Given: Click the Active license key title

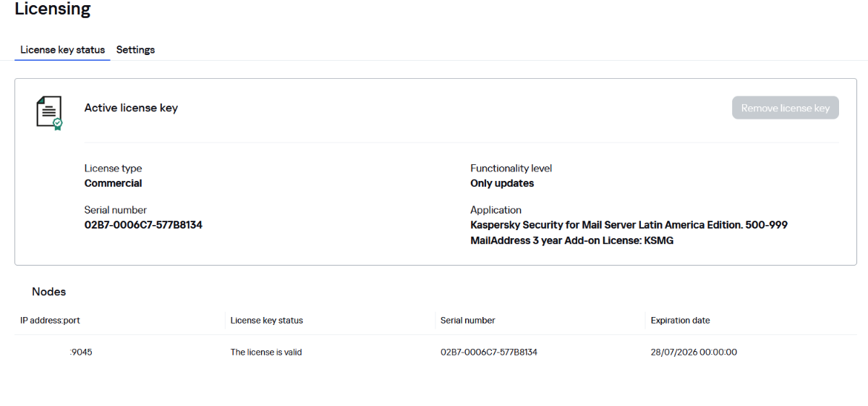Looking at the screenshot, I should click(x=131, y=108).
